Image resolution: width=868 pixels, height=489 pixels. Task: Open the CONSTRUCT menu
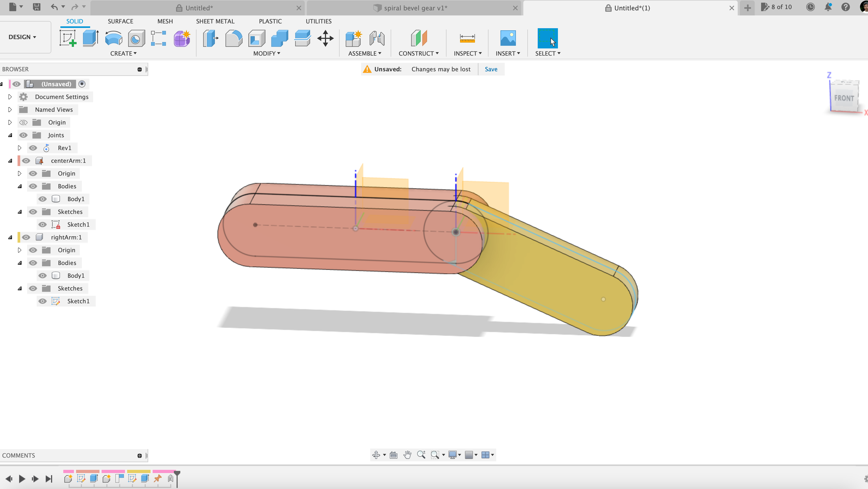pos(418,53)
